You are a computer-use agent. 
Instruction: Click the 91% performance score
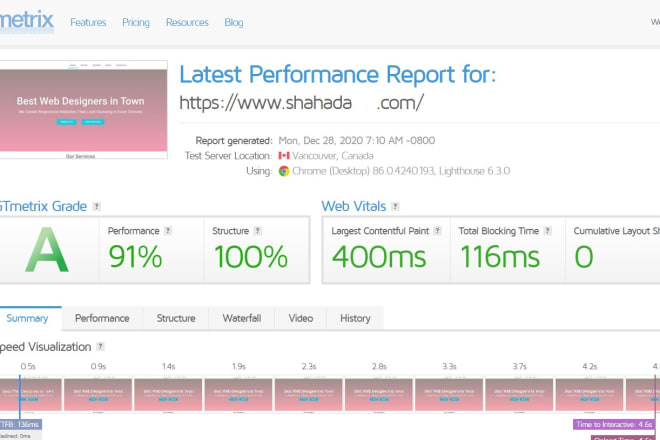[135, 256]
